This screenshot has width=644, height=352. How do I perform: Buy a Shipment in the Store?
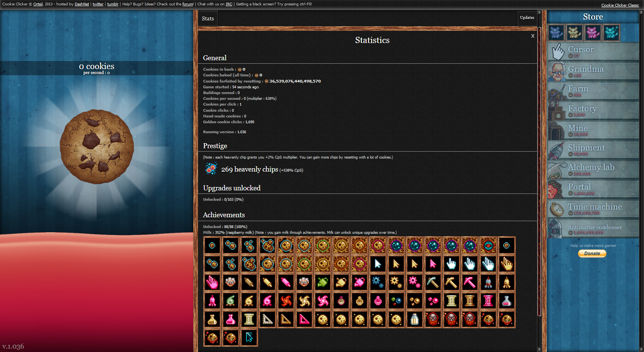tap(593, 150)
